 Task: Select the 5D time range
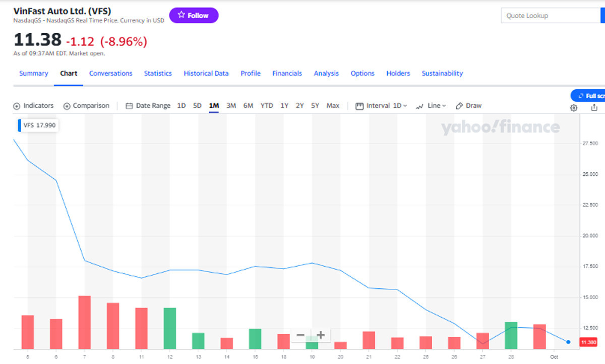[197, 106]
